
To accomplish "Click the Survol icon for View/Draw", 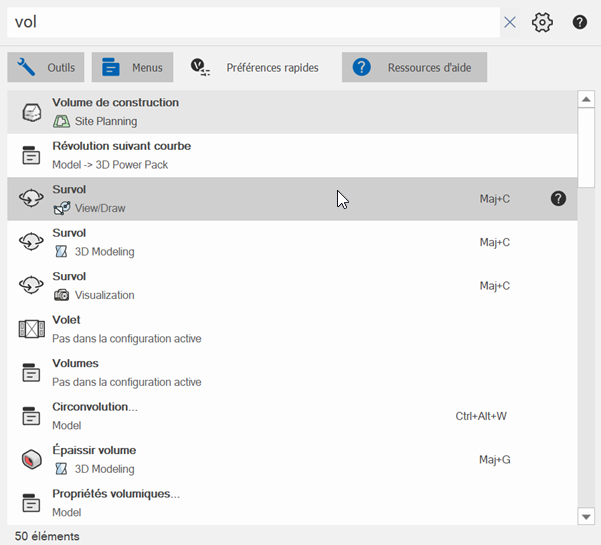I will [31, 199].
